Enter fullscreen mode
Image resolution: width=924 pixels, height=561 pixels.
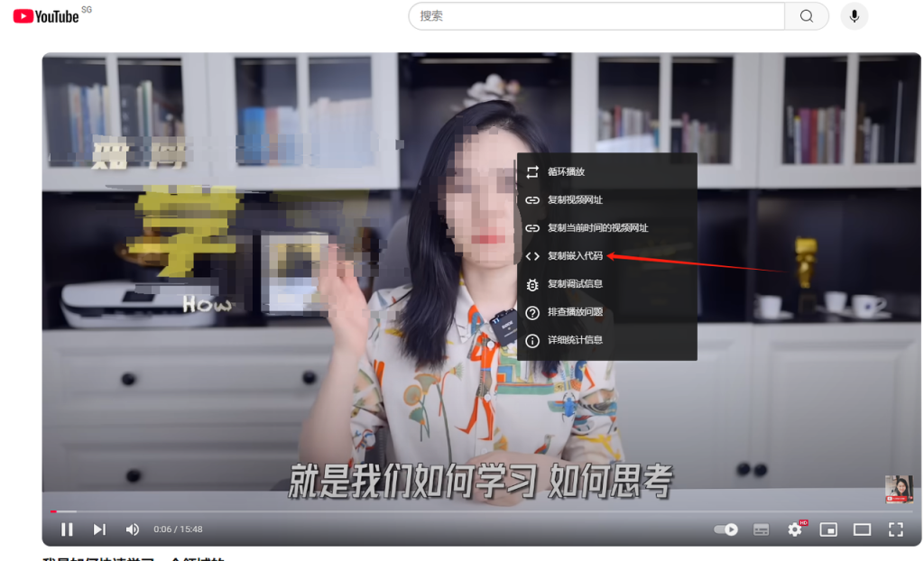[x=897, y=529]
